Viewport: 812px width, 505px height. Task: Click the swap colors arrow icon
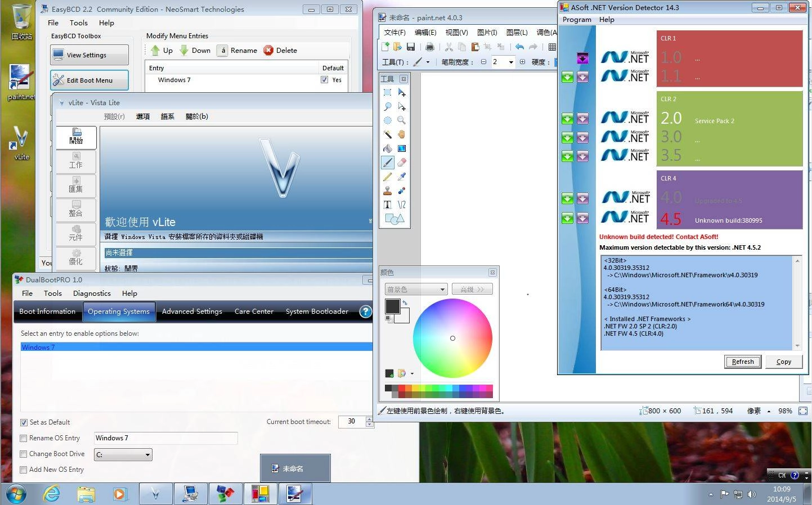(x=405, y=303)
